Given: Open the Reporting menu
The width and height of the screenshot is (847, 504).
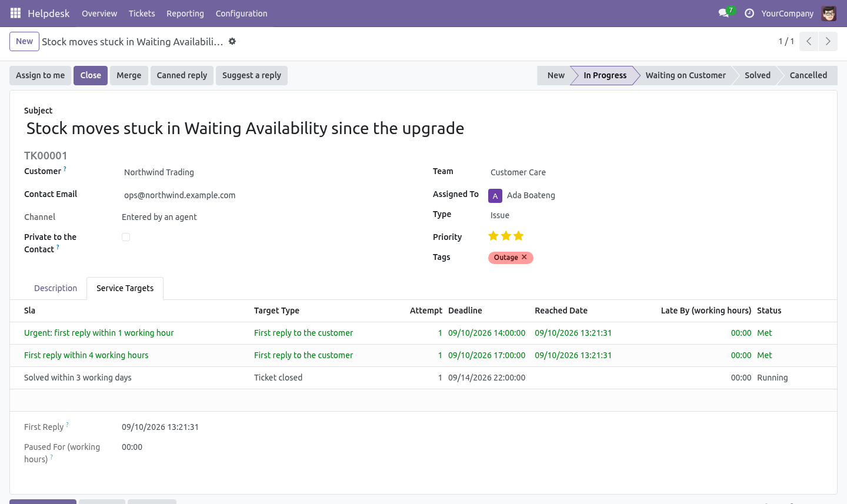Looking at the screenshot, I should (185, 14).
